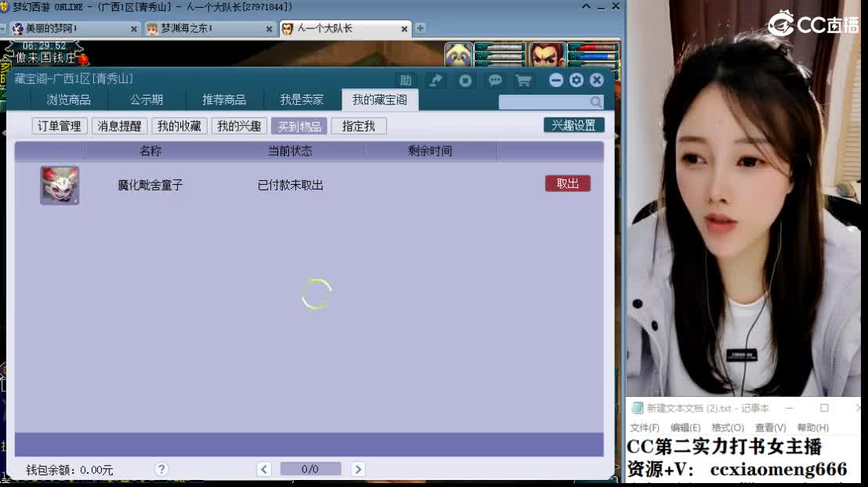
Task: Click the 取出 button to retrieve the item
Action: point(567,183)
